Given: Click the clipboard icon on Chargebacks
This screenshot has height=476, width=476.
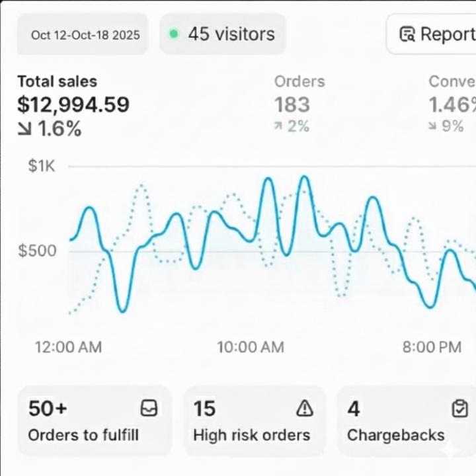Looking at the screenshot, I should [459, 409].
